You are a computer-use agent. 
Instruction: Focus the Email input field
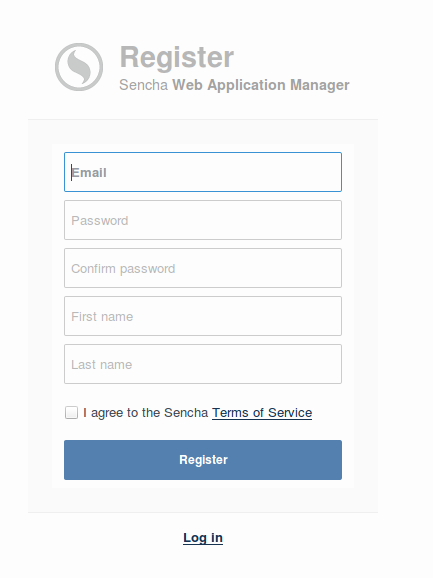203,172
